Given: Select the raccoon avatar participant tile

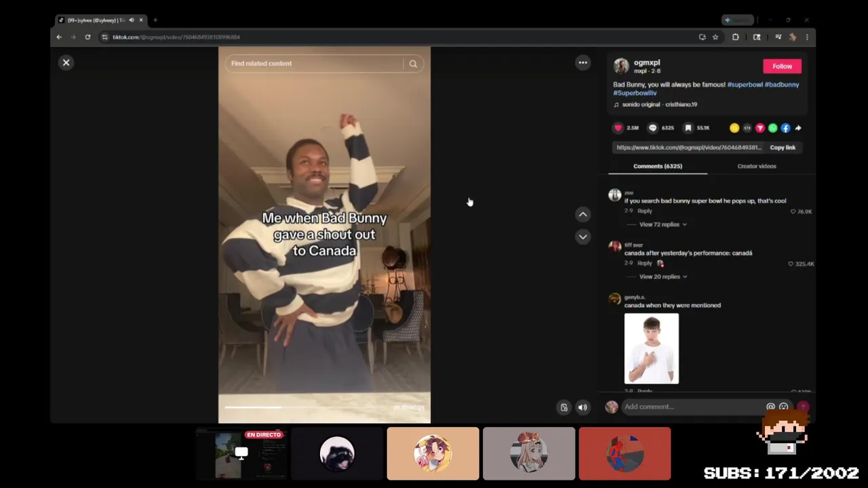Looking at the screenshot, I should [x=337, y=453].
